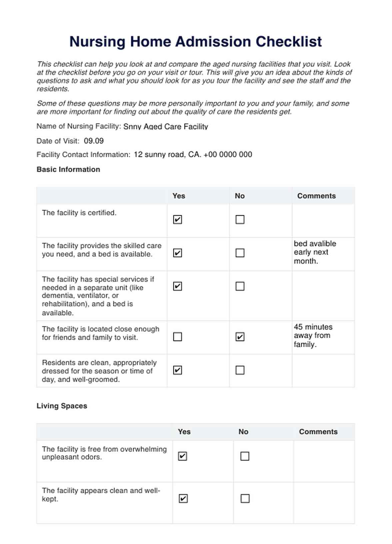Toggle Yes checkbox for skilled care row
This screenshot has height=544, width=392.
pyautogui.click(x=178, y=253)
